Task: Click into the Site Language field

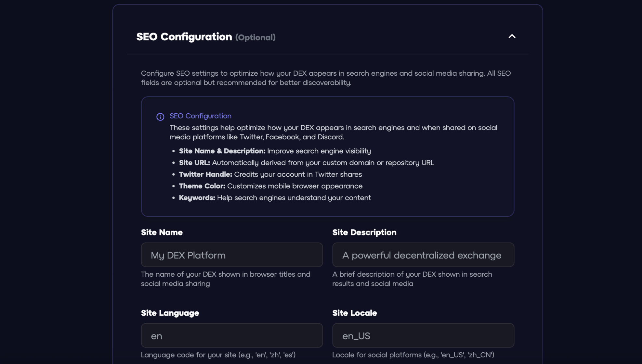Action: tap(232, 335)
